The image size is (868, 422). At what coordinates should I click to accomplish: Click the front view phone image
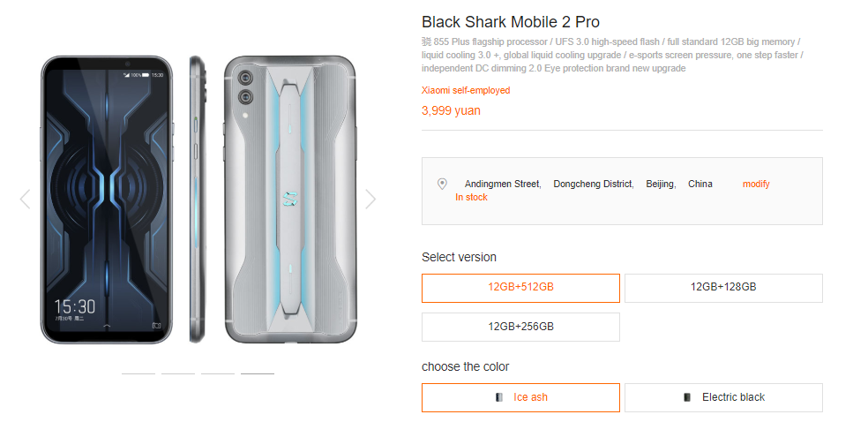105,200
